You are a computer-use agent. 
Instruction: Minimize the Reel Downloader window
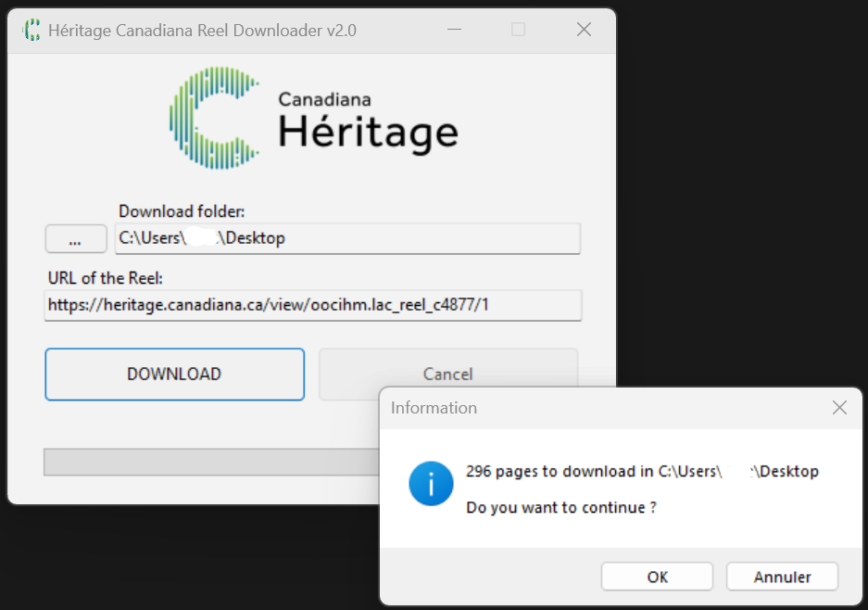click(x=455, y=30)
